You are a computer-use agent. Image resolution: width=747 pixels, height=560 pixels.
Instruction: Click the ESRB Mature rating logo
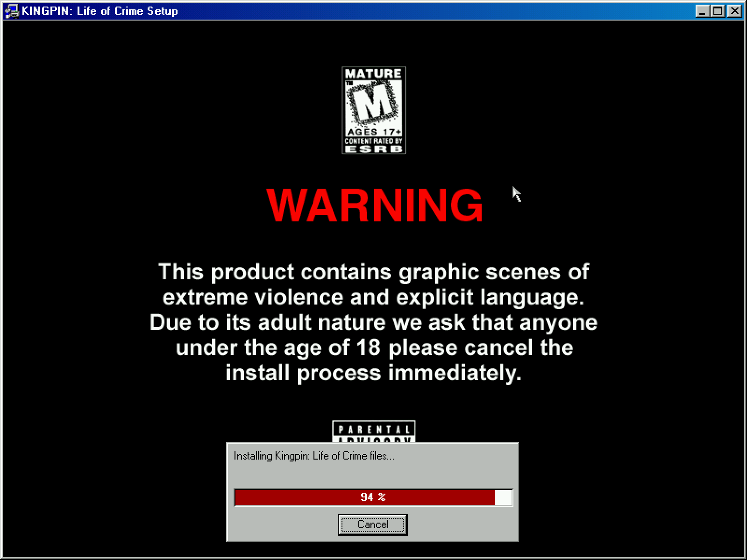point(374,110)
